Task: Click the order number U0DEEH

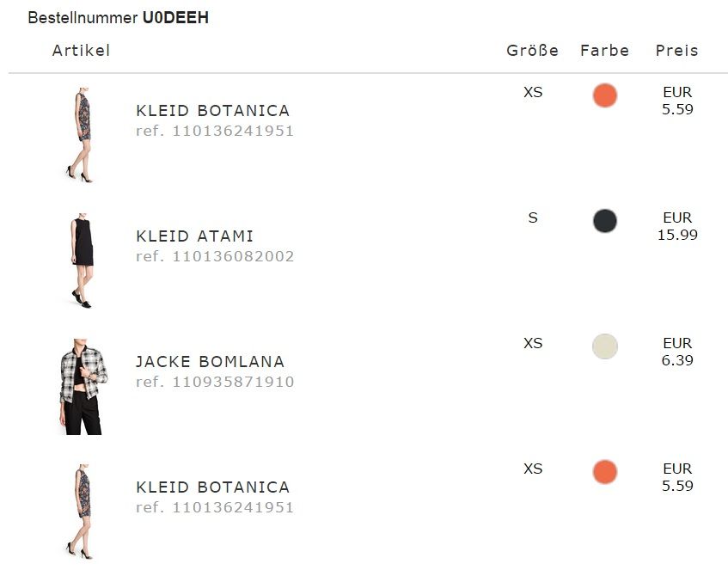Action: click(x=175, y=18)
